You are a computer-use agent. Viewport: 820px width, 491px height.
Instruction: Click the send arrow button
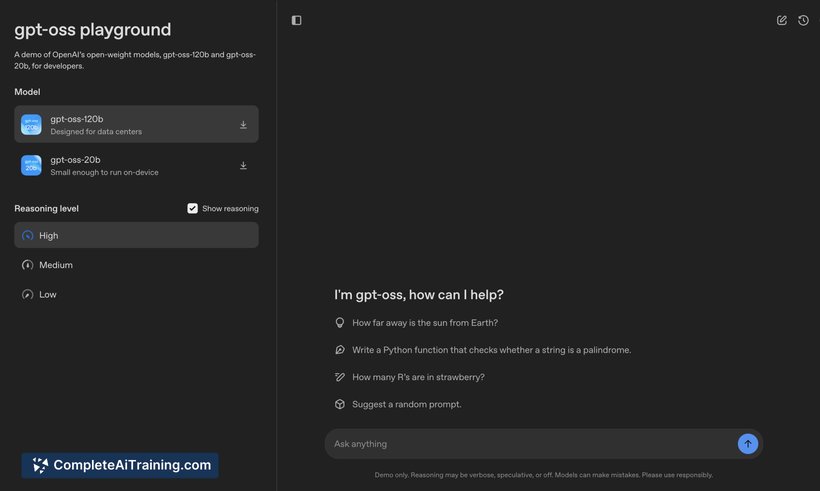(748, 443)
